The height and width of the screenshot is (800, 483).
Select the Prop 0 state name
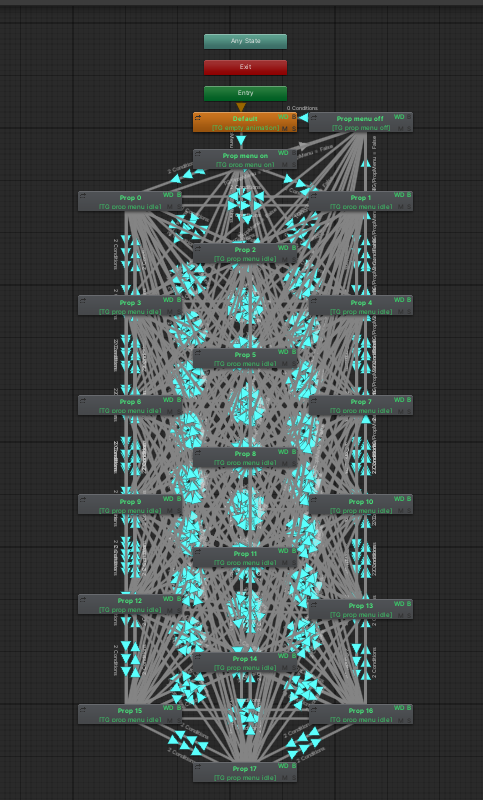point(131,198)
